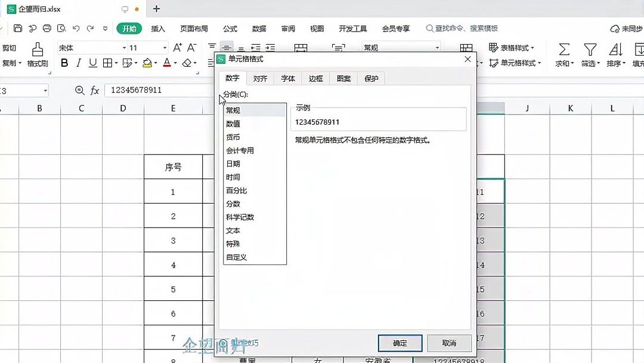This screenshot has height=363, width=644.
Task: Toggle italic formatting
Action: pyautogui.click(x=78, y=64)
